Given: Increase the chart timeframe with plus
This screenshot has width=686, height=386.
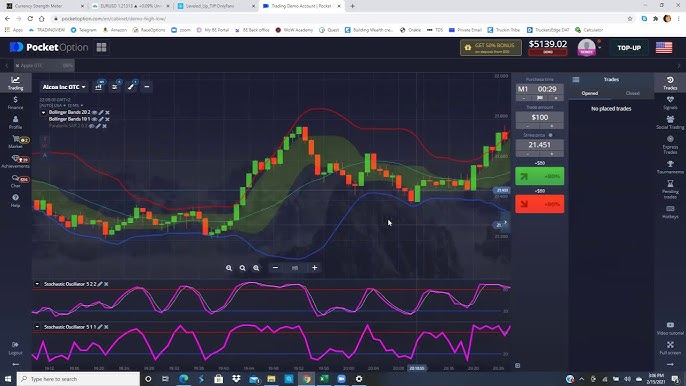Looking at the screenshot, I should pyautogui.click(x=315, y=267).
